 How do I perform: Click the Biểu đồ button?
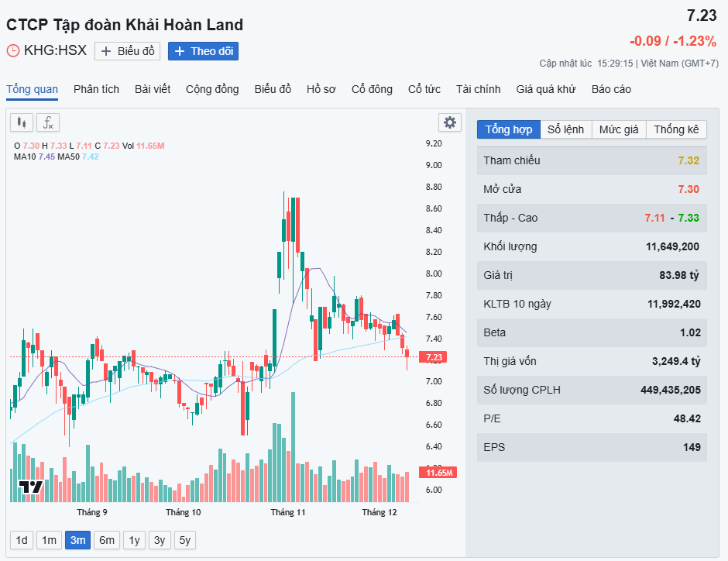[127, 51]
